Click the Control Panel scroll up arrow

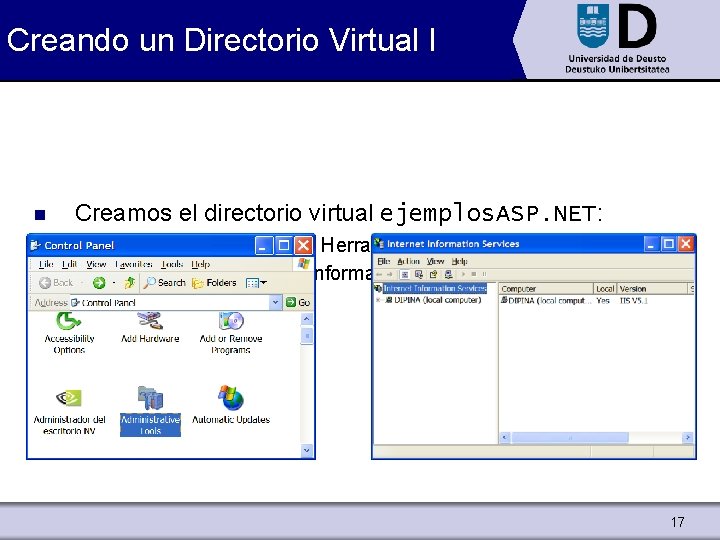pyautogui.click(x=307, y=318)
